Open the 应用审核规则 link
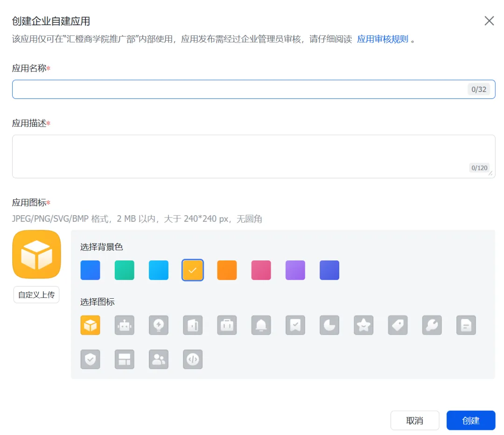 coord(383,39)
